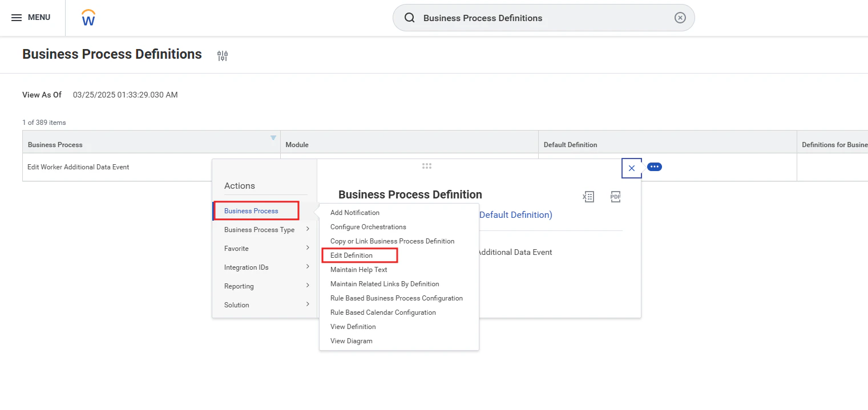The image size is (868, 410).
Task: Click the popup drag handle dots
Action: click(427, 166)
